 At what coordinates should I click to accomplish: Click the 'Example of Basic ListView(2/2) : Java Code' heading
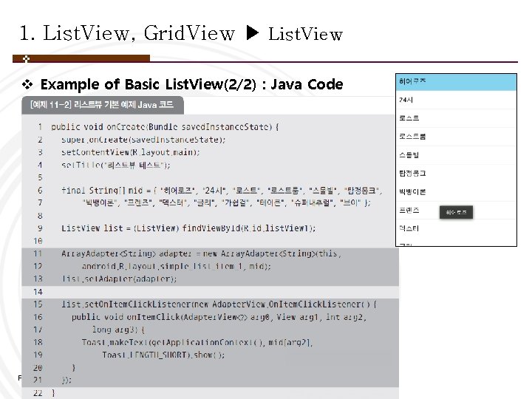[191, 84]
